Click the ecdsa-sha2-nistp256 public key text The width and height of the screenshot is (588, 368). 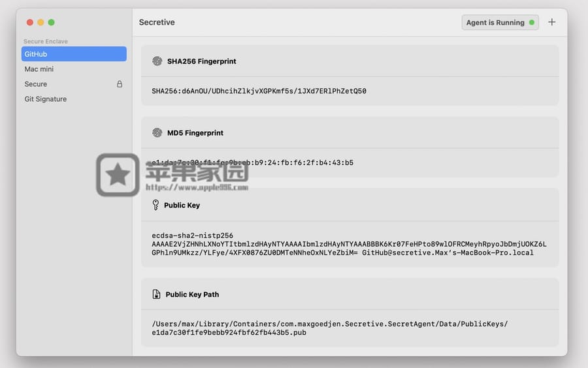click(x=349, y=244)
